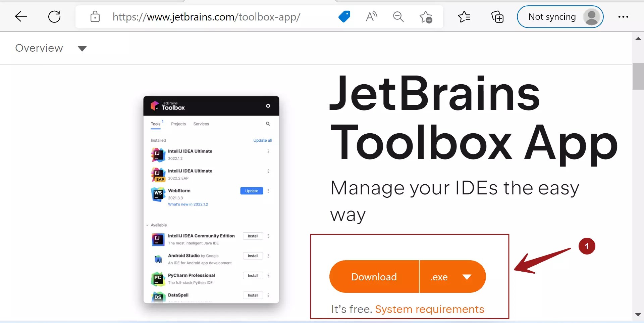Open the Collections icon in the browser toolbar
This screenshot has width=644, height=323.
pyautogui.click(x=497, y=17)
